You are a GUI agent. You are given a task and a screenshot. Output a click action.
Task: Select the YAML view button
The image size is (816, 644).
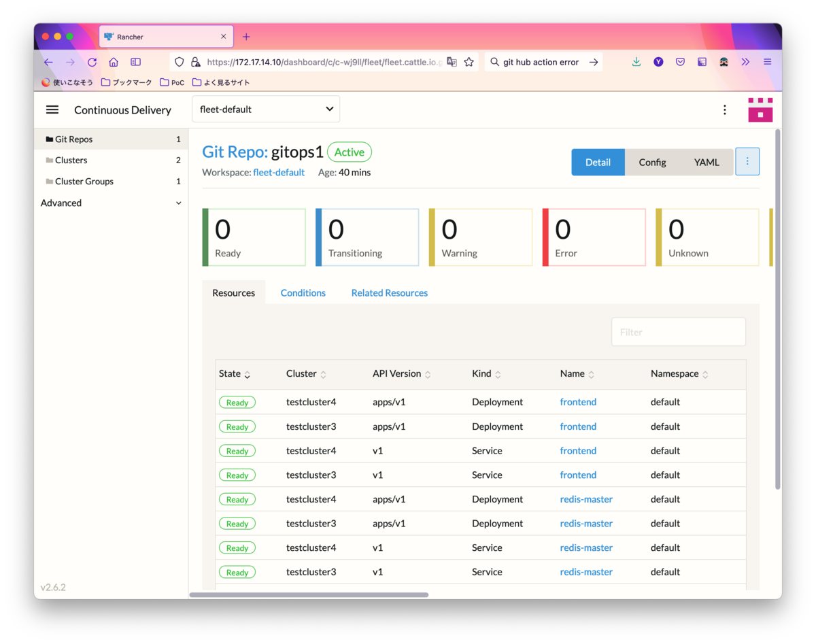707,162
